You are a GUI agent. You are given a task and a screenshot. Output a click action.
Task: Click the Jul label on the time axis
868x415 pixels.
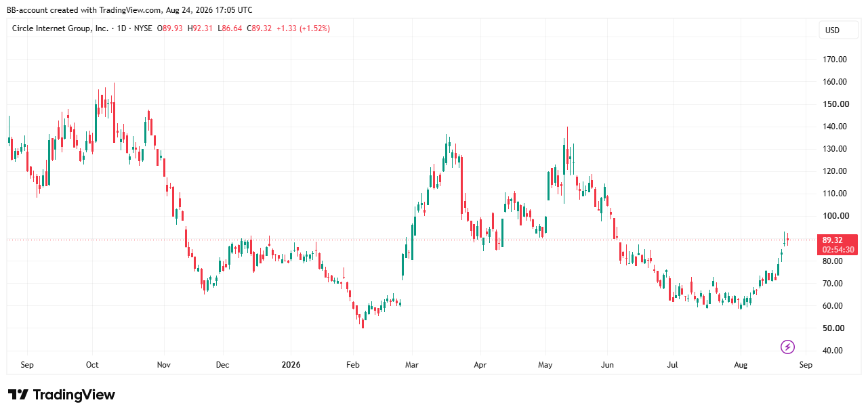point(673,365)
